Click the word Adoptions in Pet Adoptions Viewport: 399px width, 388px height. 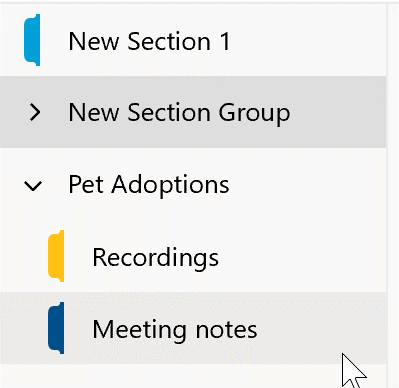pyautogui.click(x=170, y=185)
